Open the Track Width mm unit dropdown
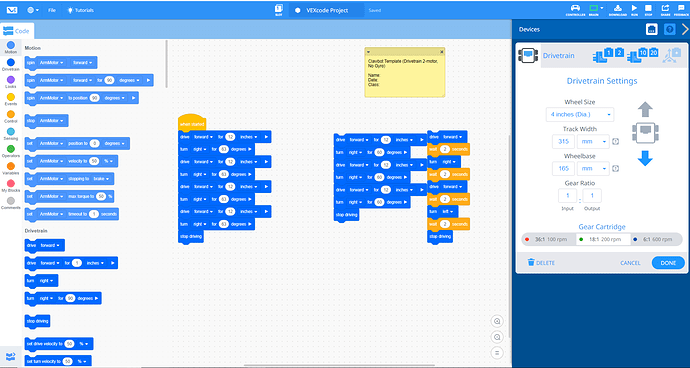 [593, 141]
